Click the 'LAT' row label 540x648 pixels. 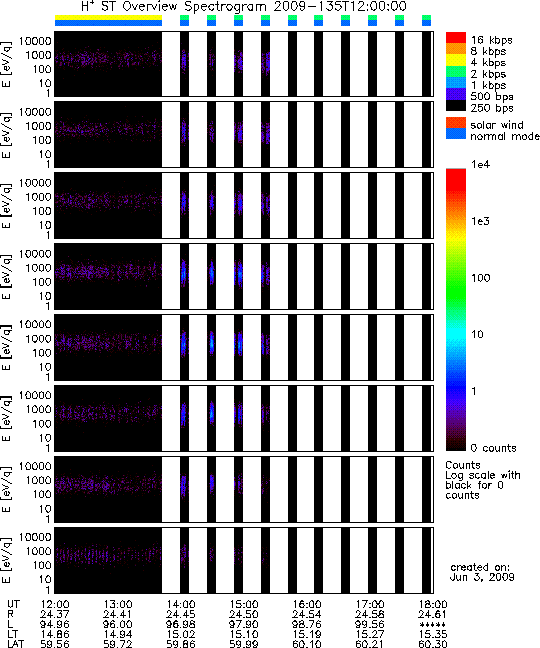[16, 644]
